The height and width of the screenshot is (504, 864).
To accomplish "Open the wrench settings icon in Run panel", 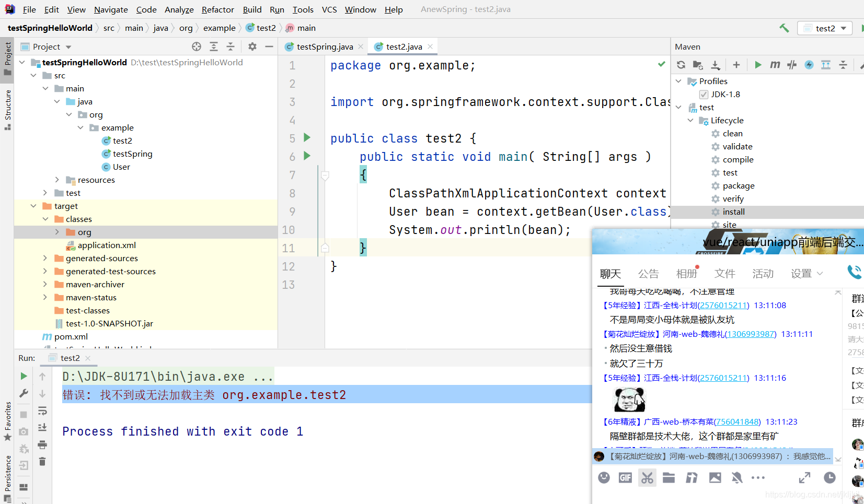I will (24, 393).
